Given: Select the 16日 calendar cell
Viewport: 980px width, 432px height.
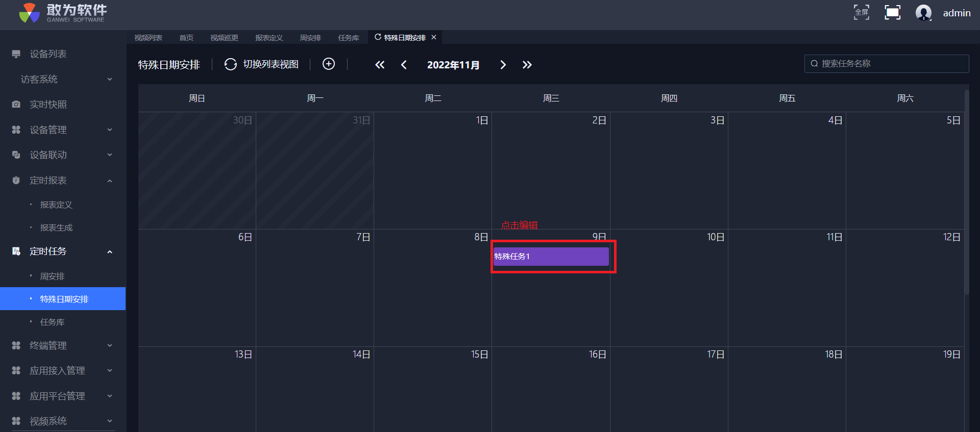Looking at the screenshot, I should (x=551, y=389).
